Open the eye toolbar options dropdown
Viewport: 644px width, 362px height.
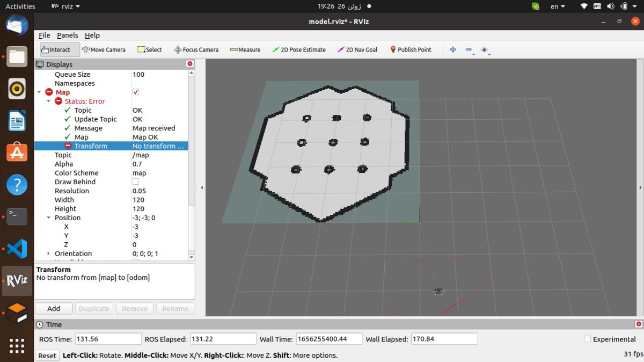486,50
